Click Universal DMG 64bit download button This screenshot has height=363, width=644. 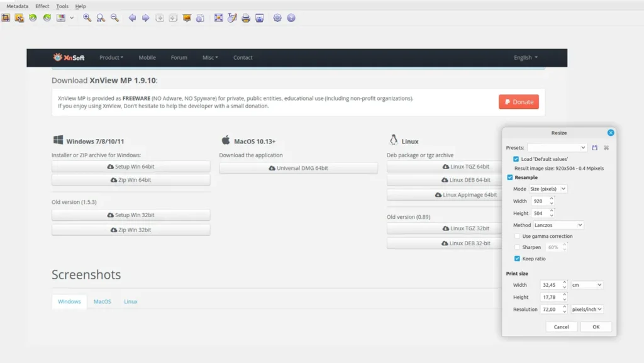(299, 168)
